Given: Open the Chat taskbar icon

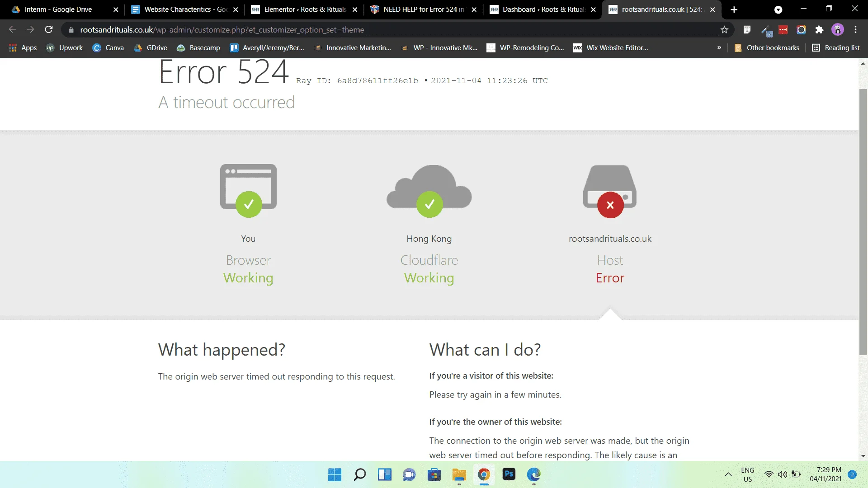Looking at the screenshot, I should click(x=409, y=474).
